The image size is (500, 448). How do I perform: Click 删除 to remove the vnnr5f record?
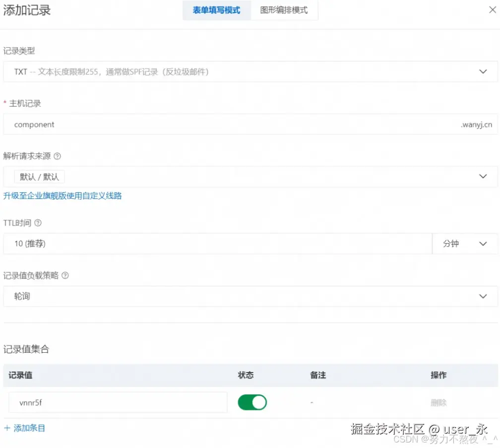coord(438,403)
